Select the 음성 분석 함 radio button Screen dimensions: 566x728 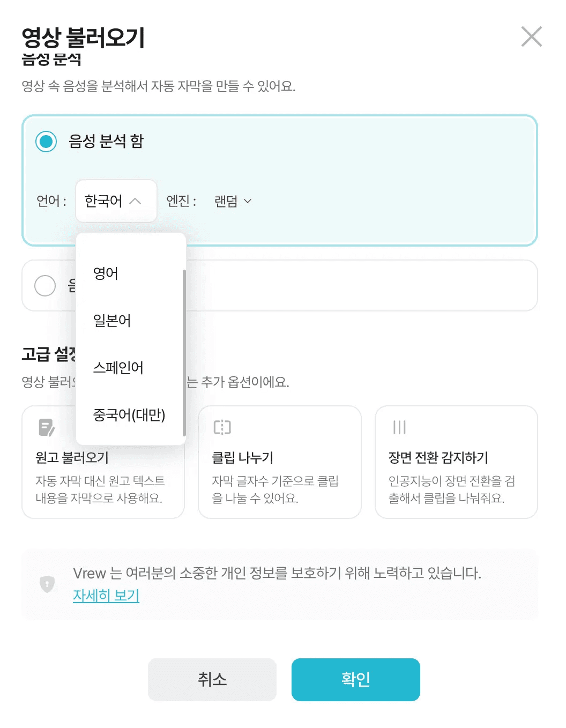46,142
